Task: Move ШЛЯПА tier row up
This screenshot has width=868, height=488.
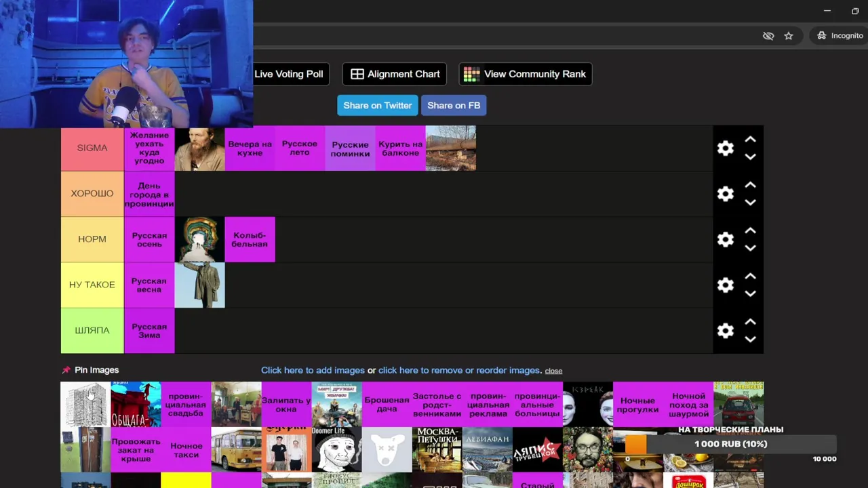Action: pos(750,321)
